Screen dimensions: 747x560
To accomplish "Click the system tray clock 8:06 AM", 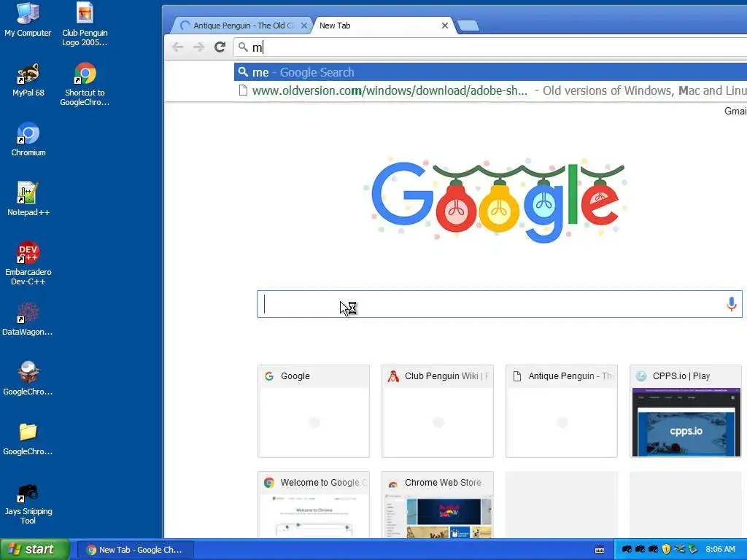I will [720, 549].
